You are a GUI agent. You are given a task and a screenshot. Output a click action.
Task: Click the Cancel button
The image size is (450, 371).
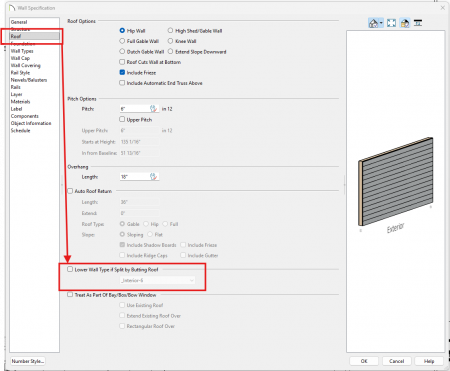pyautogui.click(x=397, y=361)
